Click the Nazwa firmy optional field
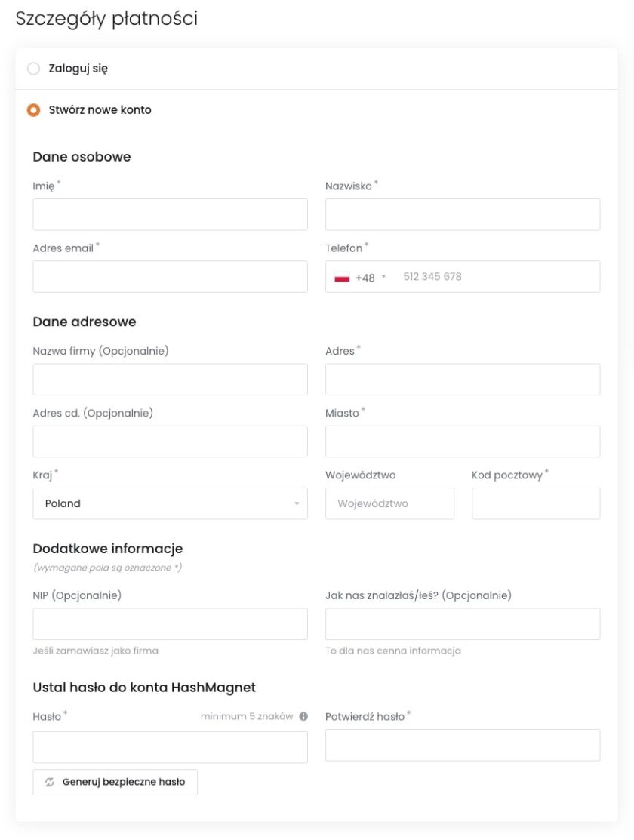This screenshot has width=634, height=840. click(x=170, y=379)
